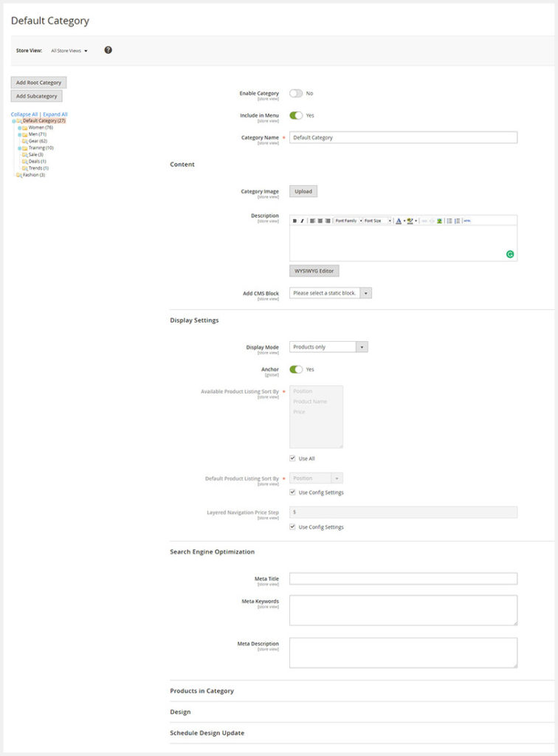Turn off the Include in Menu switch
The width and height of the screenshot is (558, 756).
[295, 116]
